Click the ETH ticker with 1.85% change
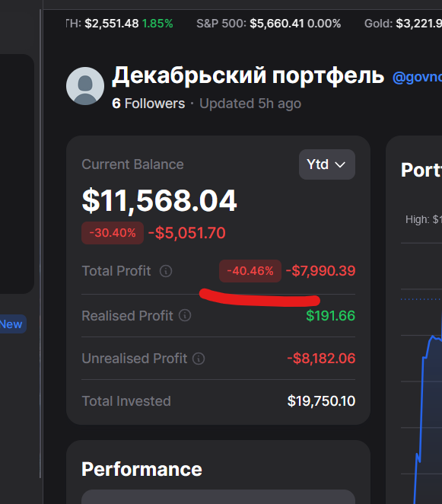442x504 pixels. click(x=119, y=24)
